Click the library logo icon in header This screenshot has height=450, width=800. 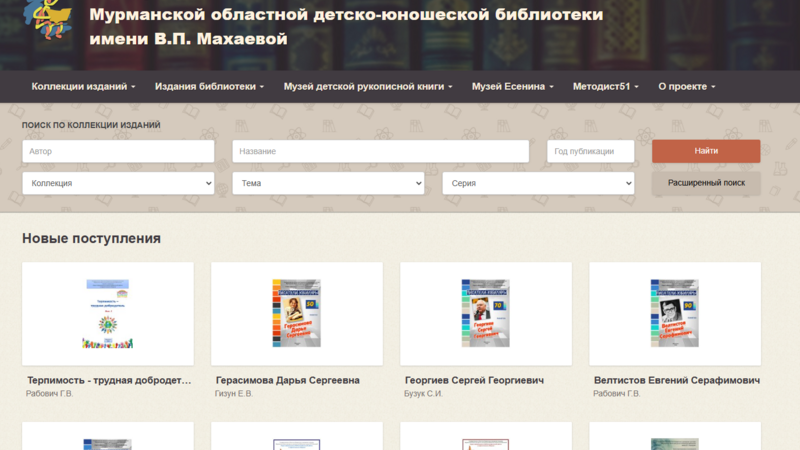tap(47, 18)
